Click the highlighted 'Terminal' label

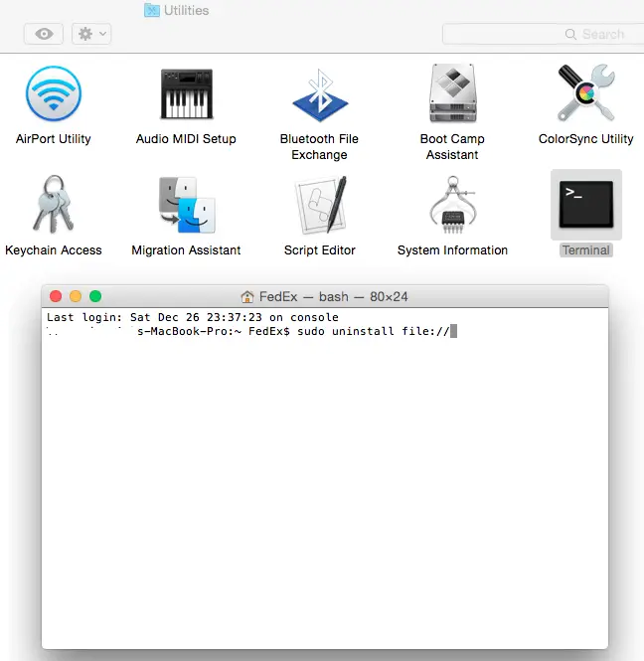(x=585, y=249)
